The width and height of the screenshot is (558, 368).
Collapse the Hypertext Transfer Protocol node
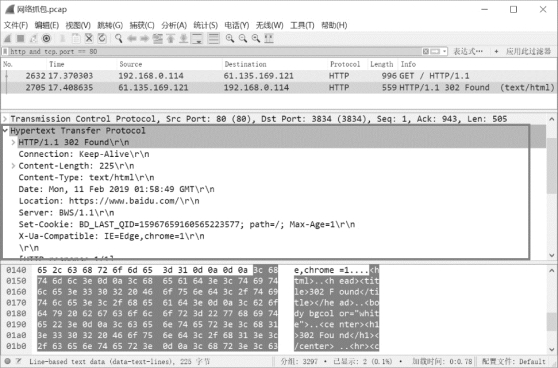[5, 131]
